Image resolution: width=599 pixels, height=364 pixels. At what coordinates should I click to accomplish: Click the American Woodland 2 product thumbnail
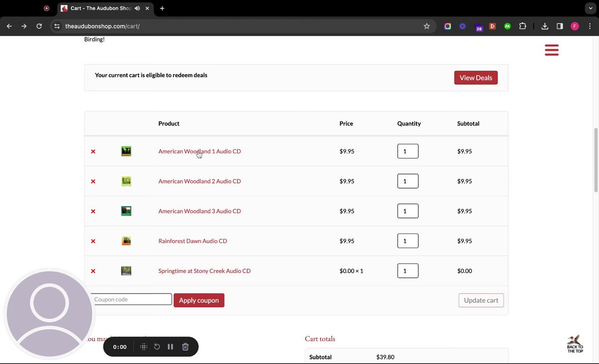tap(126, 181)
